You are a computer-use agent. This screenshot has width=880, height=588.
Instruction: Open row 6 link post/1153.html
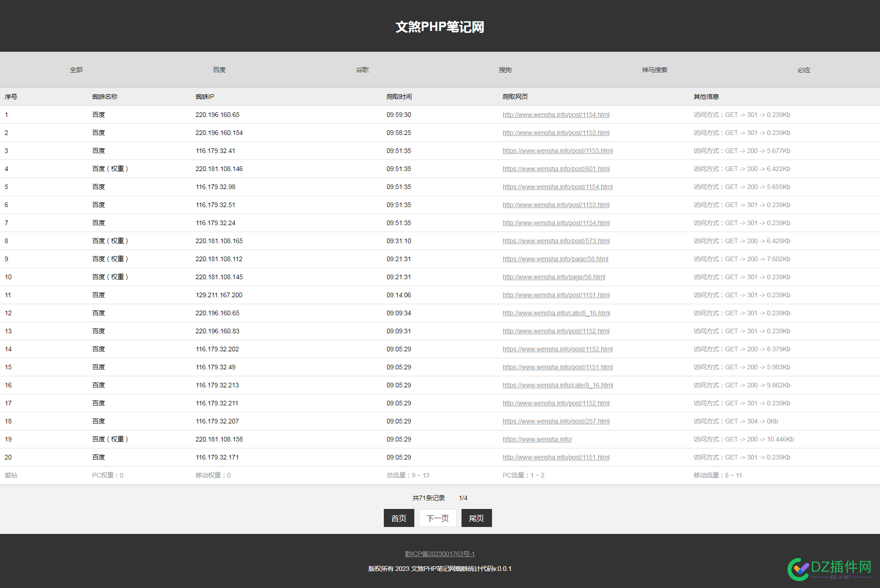click(x=556, y=205)
